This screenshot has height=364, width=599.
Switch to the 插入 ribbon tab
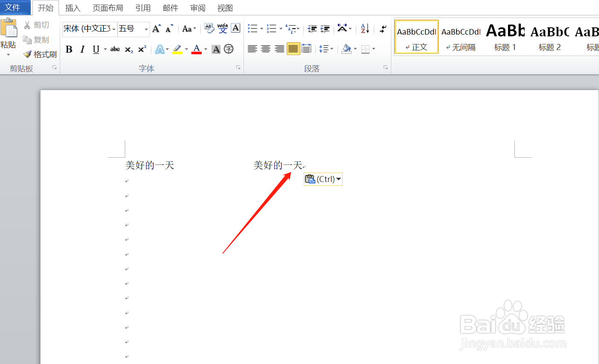tap(73, 8)
